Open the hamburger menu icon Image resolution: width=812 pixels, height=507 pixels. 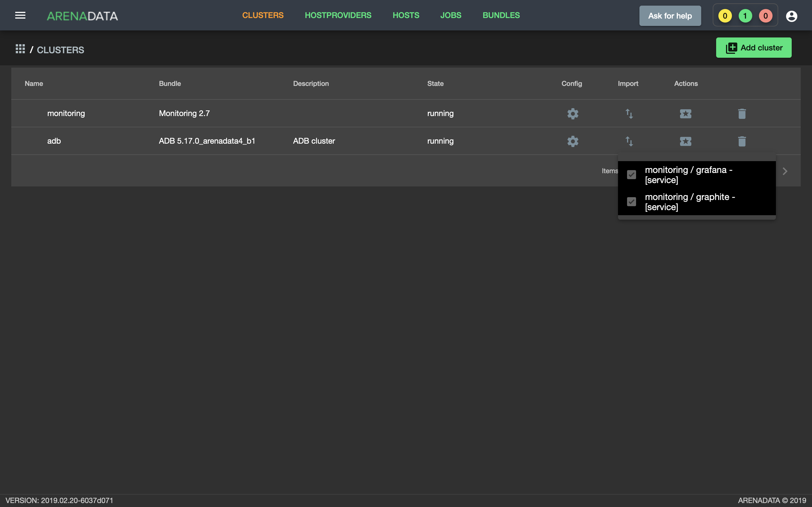click(x=20, y=15)
